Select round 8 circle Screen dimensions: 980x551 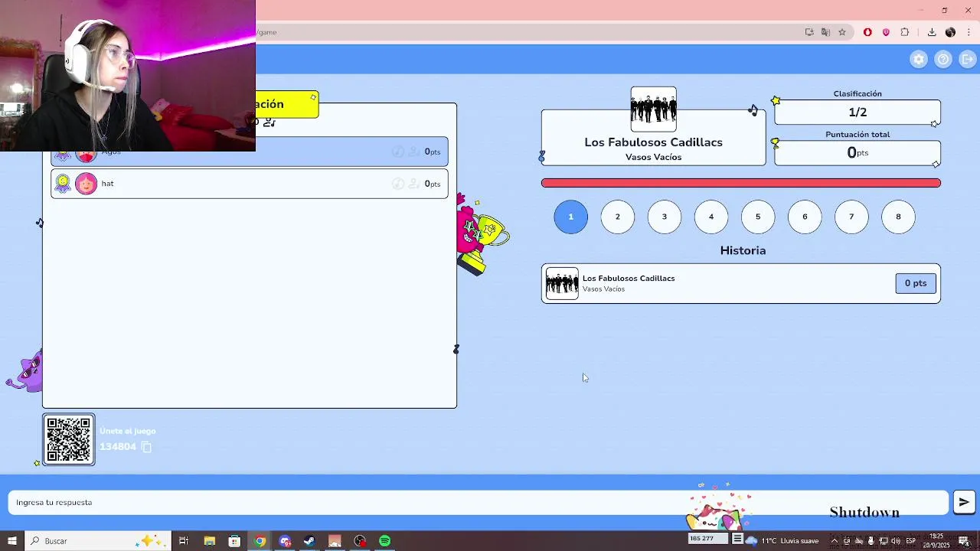point(898,217)
